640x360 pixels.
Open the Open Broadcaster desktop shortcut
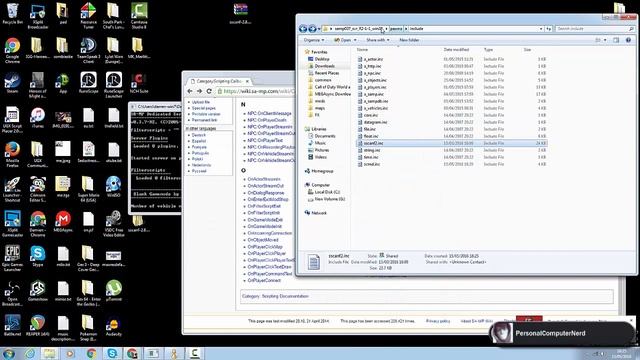[12, 293]
